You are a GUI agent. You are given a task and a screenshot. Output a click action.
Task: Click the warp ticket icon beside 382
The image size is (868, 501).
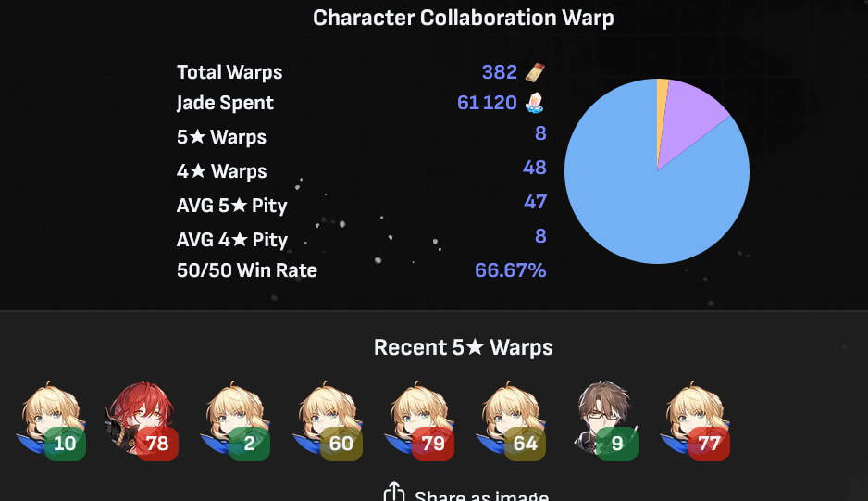tap(535, 72)
